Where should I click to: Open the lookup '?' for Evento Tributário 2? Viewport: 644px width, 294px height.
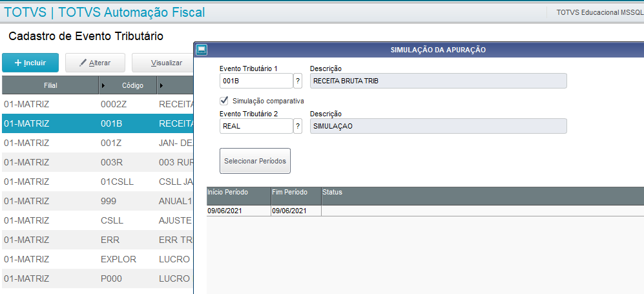point(298,126)
